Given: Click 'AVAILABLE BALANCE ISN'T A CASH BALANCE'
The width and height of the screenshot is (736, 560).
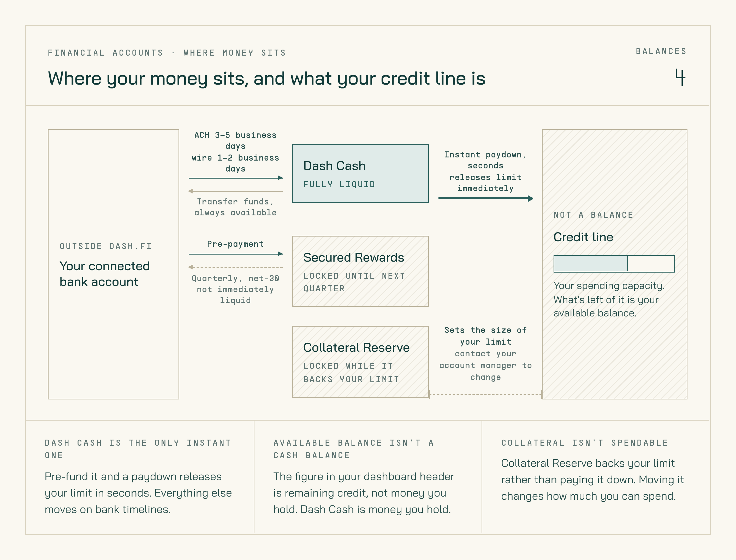Looking at the screenshot, I should tap(354, 449).
